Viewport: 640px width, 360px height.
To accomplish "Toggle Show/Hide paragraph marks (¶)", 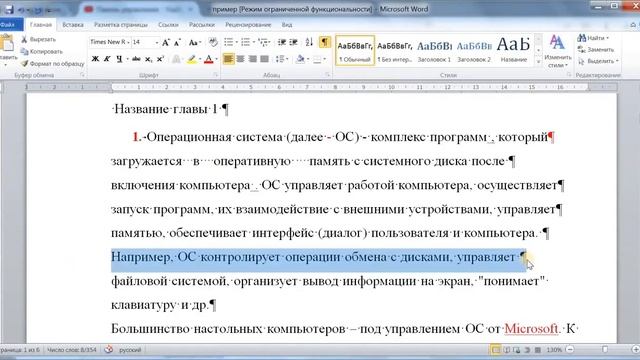I will [x=324, y=42].
